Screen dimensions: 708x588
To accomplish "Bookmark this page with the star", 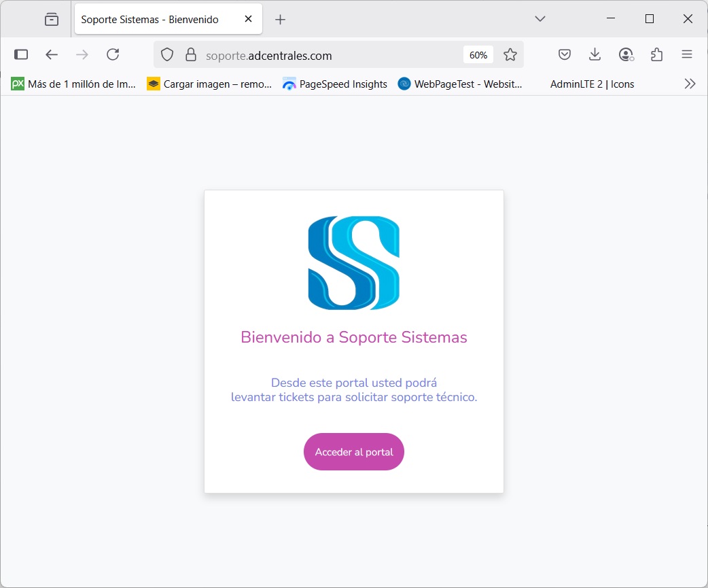I will coord(510,55).
